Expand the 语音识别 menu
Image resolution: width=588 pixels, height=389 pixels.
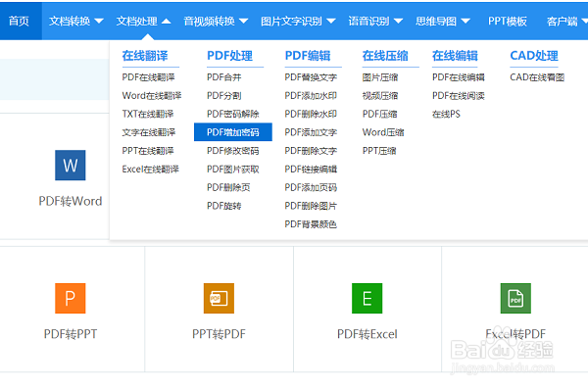375,21
